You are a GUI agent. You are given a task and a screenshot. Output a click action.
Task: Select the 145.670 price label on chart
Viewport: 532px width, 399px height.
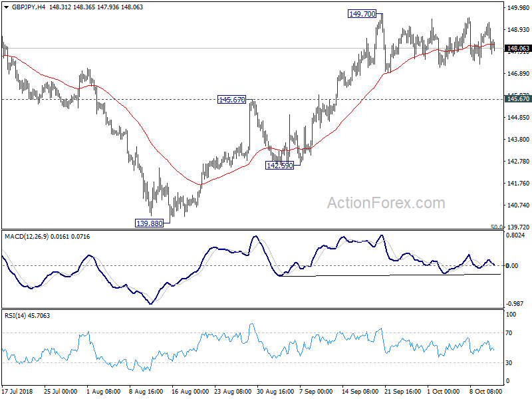pyautogui.click(x=231, y=100)
